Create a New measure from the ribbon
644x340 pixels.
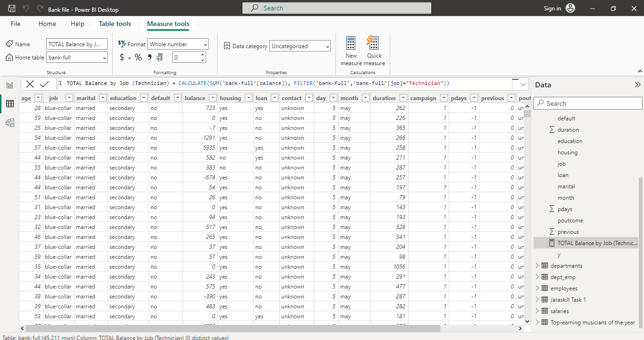tap(351, 50)
